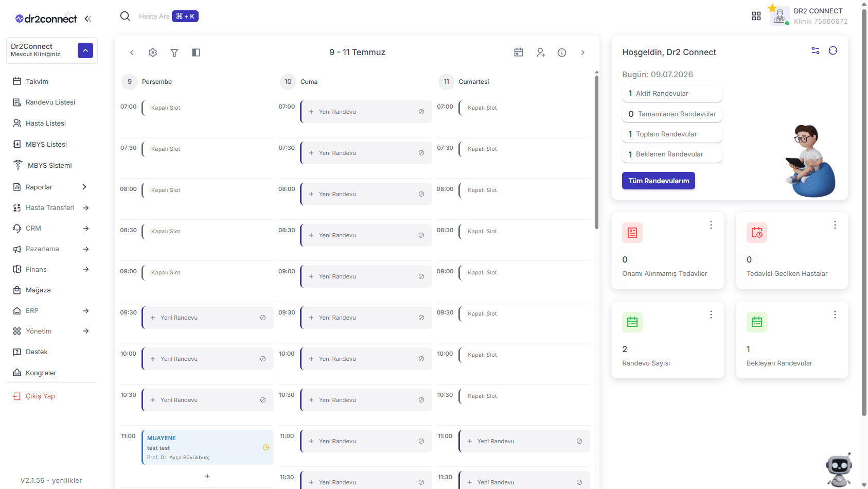Screen dimensions: 868x489
Task: Click the add patient icon
Action: 540,53
